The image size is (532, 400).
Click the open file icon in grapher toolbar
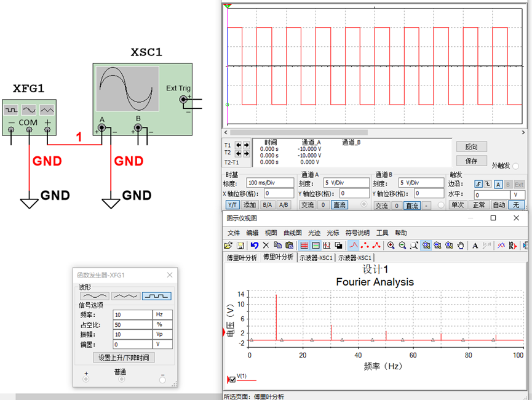228,245
